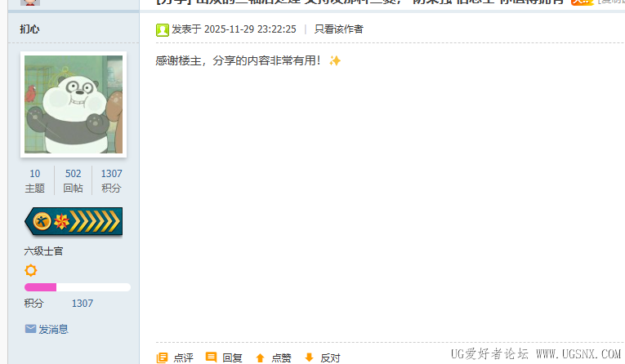625x364 pixels.
Task: Click the orange down-arrow oppose icon
Action: tap(309, 357)
